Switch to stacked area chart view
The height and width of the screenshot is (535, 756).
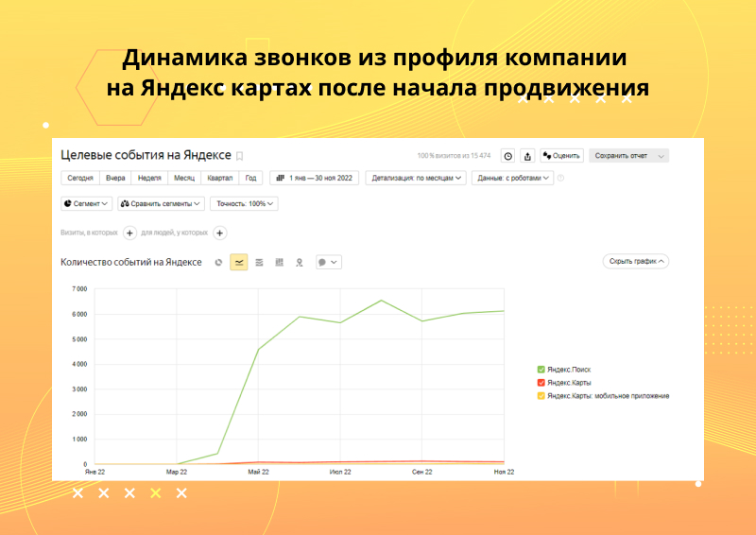pos(259,263)
